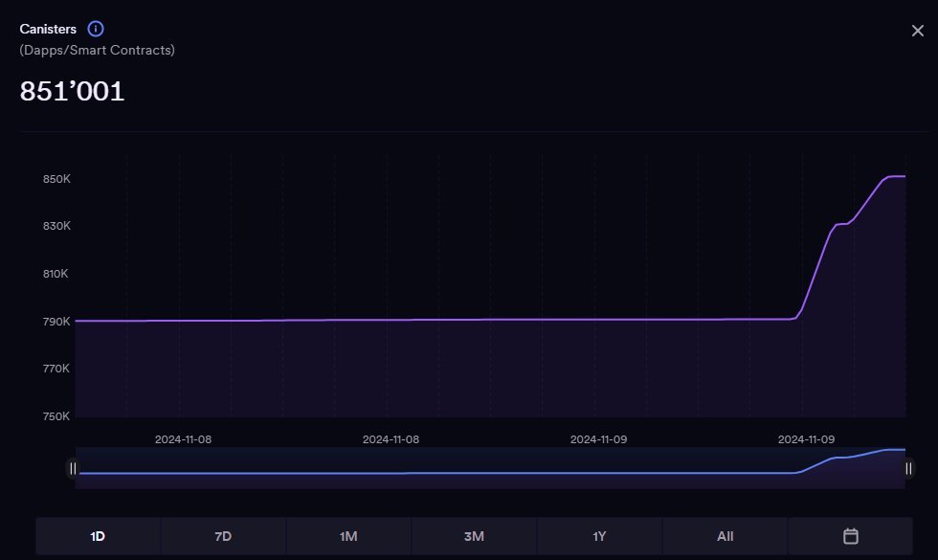Choose the 3M time range
The height and width of the screenshot is (560, 938).
click(x=474, y=536)
